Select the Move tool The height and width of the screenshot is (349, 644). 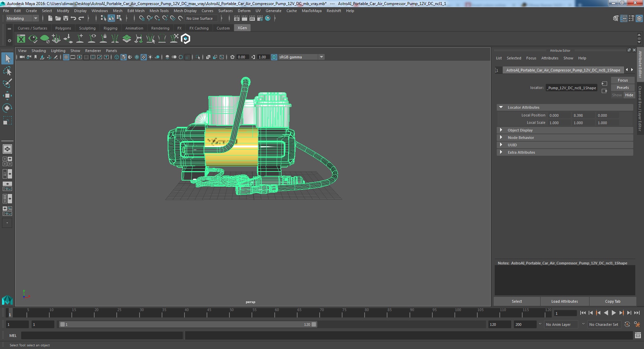pyautogui.click(x=7, y=96)
